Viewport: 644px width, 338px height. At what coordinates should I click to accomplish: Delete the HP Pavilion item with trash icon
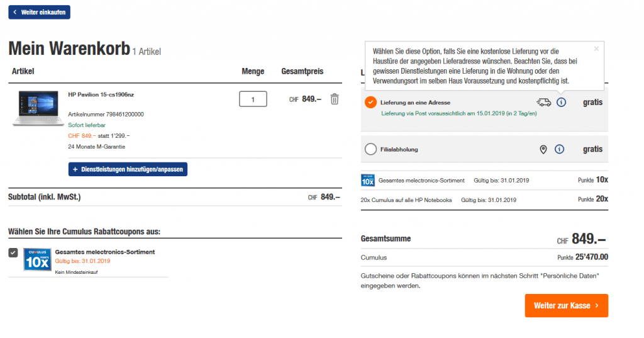coord(335,99)
